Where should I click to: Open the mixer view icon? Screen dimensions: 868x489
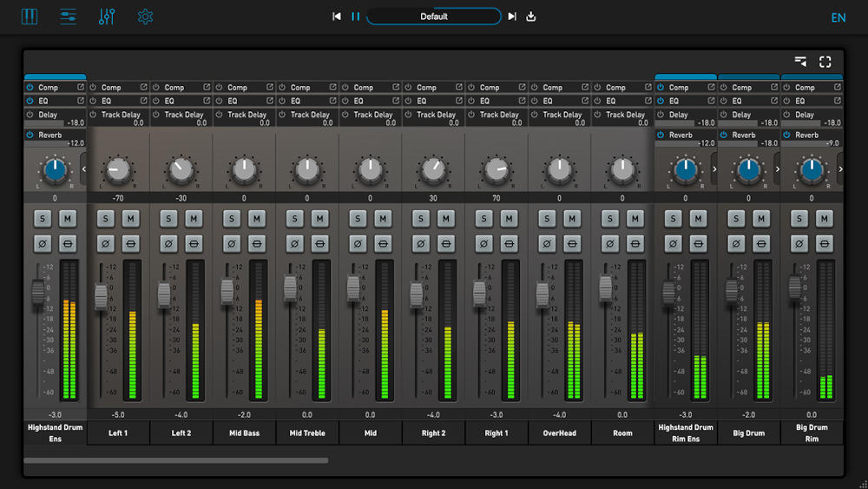pos(68,17)
